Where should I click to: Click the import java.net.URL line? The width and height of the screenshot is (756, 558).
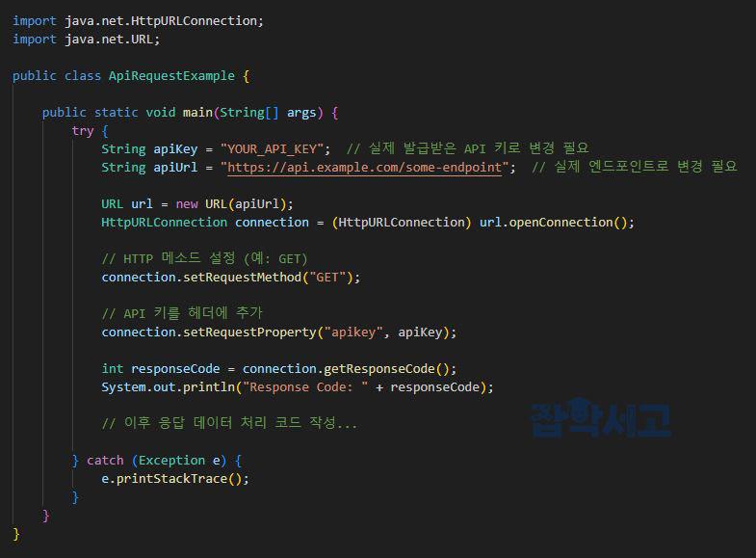(x=86, y=40)
